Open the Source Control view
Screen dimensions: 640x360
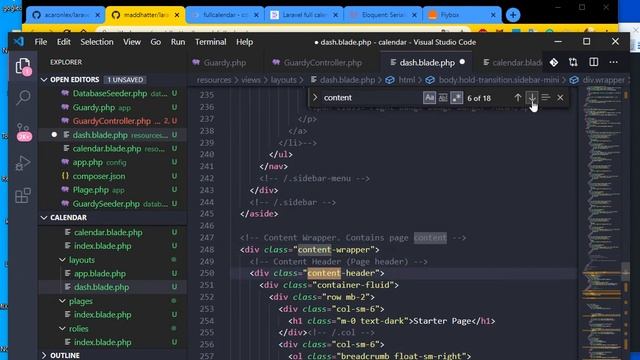(23, 131)
